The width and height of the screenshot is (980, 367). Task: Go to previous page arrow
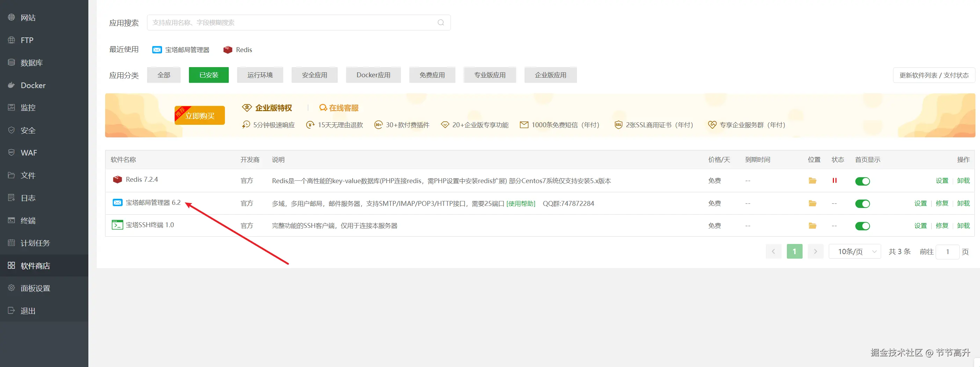coord(774,251)
